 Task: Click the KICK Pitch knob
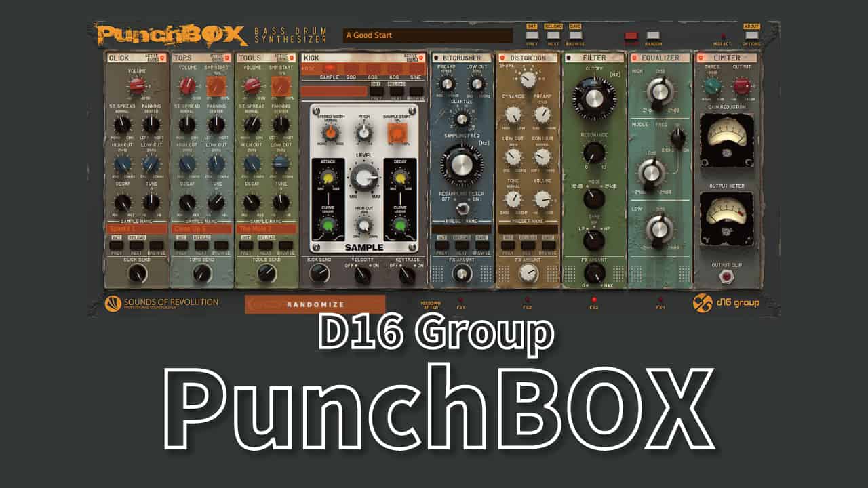[364, 134]
